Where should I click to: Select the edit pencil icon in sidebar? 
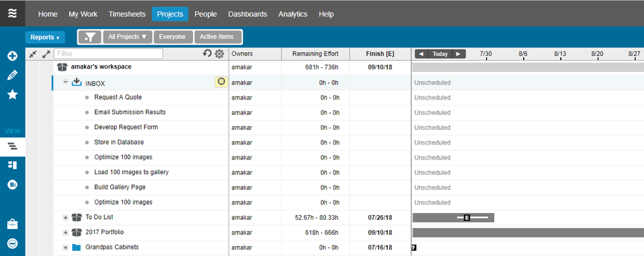click(13, 75)
